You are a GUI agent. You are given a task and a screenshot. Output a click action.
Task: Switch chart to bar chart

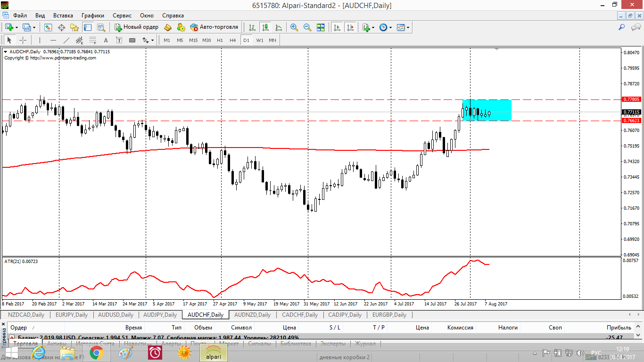253,27
